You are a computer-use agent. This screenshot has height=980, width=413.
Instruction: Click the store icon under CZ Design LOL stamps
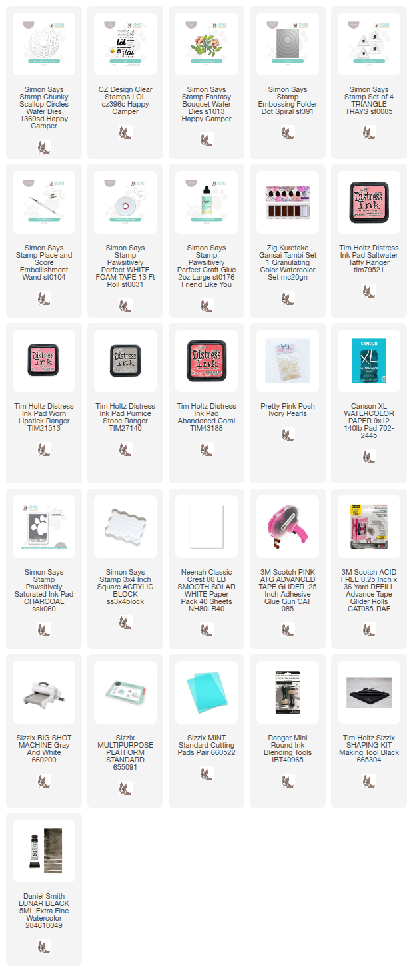click(125, 132)
